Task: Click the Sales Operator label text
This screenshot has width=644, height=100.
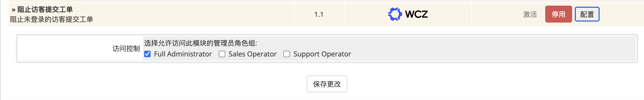Action: [253, 54]
